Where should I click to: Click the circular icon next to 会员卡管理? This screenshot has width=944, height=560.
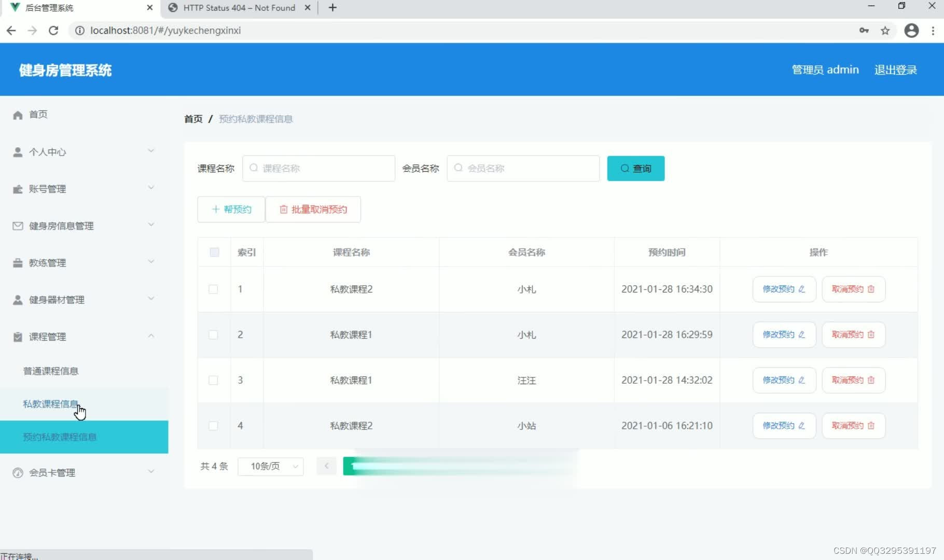point(18,473)
